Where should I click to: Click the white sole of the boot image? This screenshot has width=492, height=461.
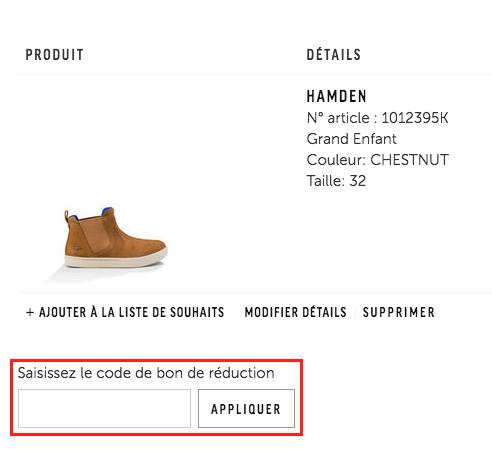115,262
